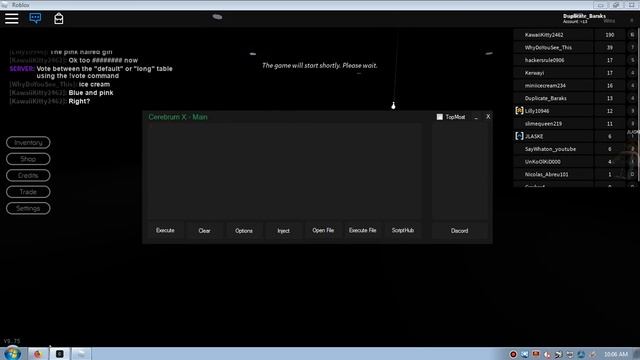This screenshot has width=640, height=360.
Task: Open the browser icon in the taskbar
Action: pyautogui.click(x=38, y=354)
